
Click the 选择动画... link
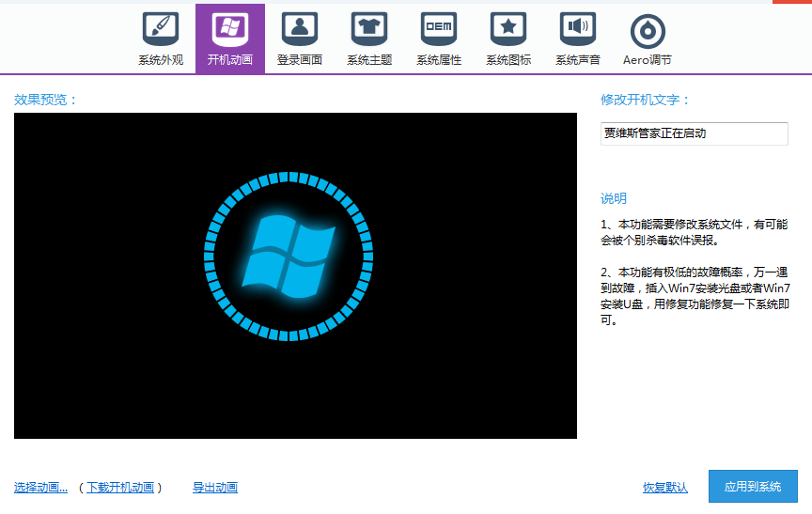[x=40, y=488]
